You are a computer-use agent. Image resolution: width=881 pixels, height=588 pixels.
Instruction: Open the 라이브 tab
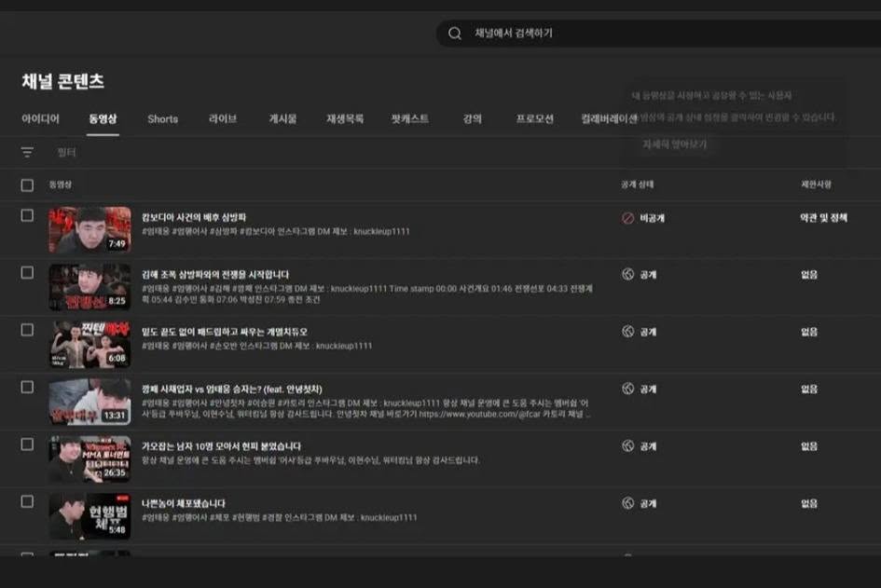(x=223, y=119)
